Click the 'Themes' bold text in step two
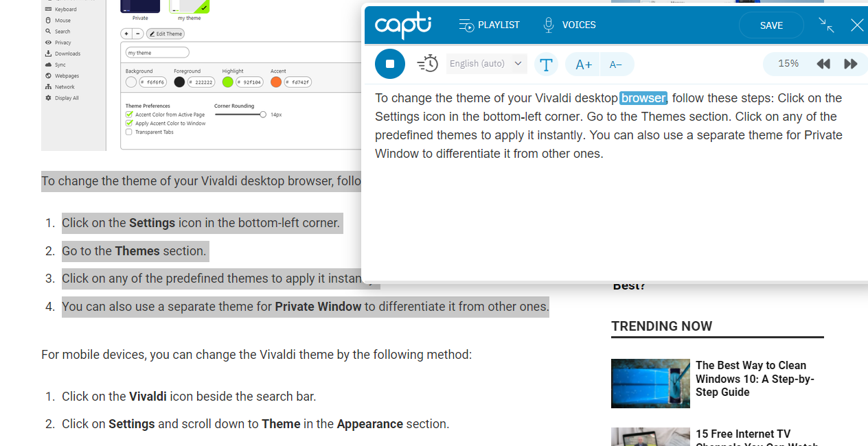Viewport: 868px width, 446px height. pyautogui.click(x=137, y=251)
